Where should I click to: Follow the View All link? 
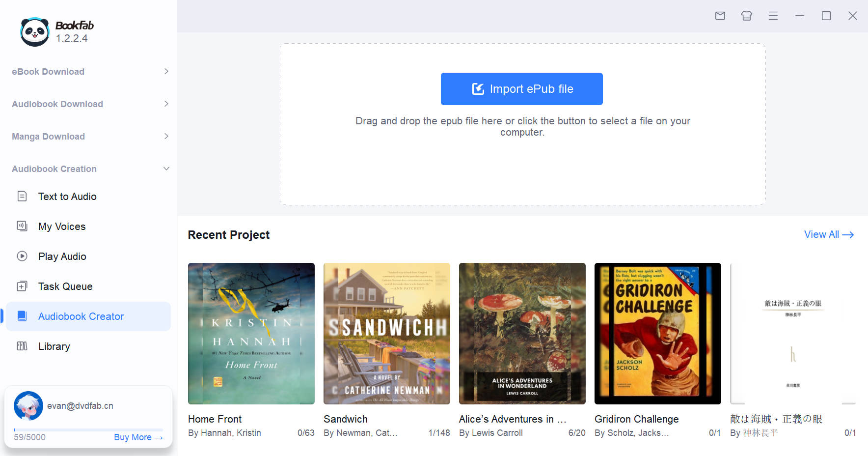coord(828,235)
